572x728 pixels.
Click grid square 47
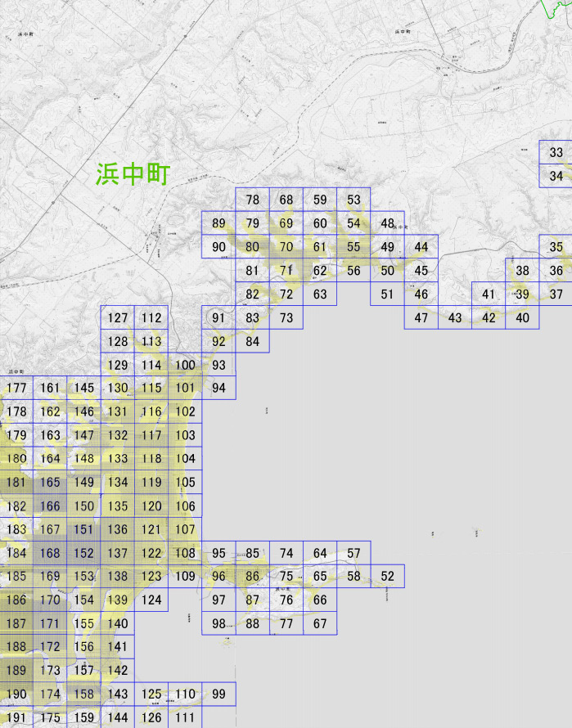coord(421,317)
